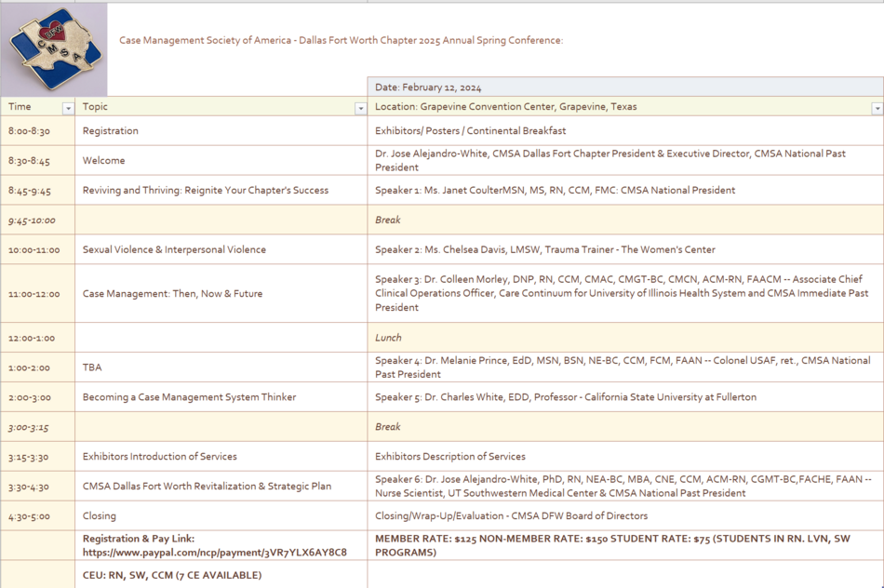The width and height of the screenshot is (884, 588).
Task: Select the Dr. Jose Alejandro-White welcome speaker cell
Action: 625,161
